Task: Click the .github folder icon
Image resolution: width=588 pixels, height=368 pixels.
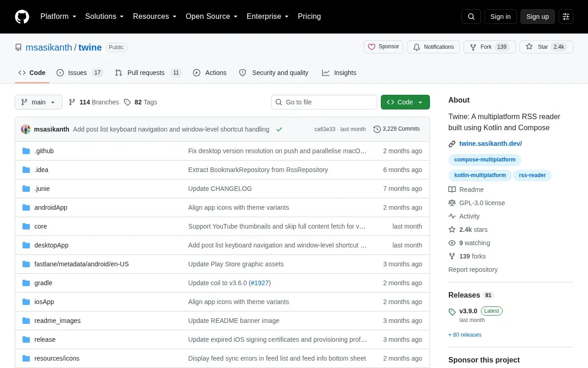Action: (x=26, y=151)
